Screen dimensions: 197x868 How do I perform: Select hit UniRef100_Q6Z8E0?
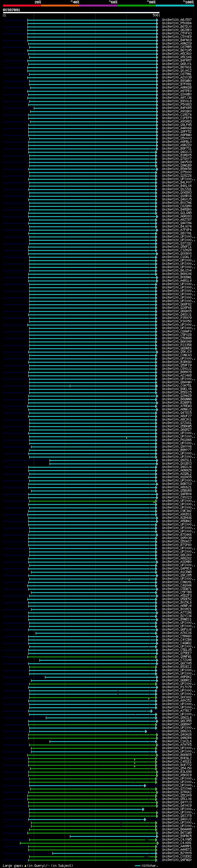176,30
